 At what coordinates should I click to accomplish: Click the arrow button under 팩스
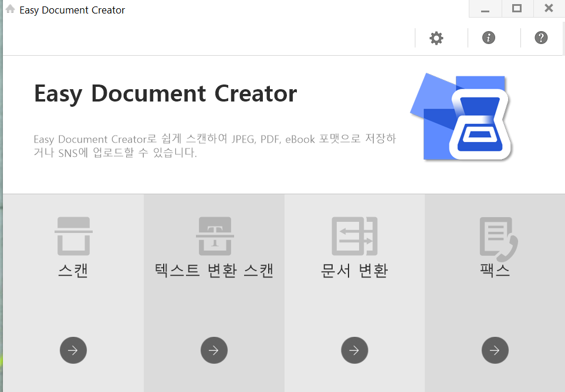coord(495,350)
